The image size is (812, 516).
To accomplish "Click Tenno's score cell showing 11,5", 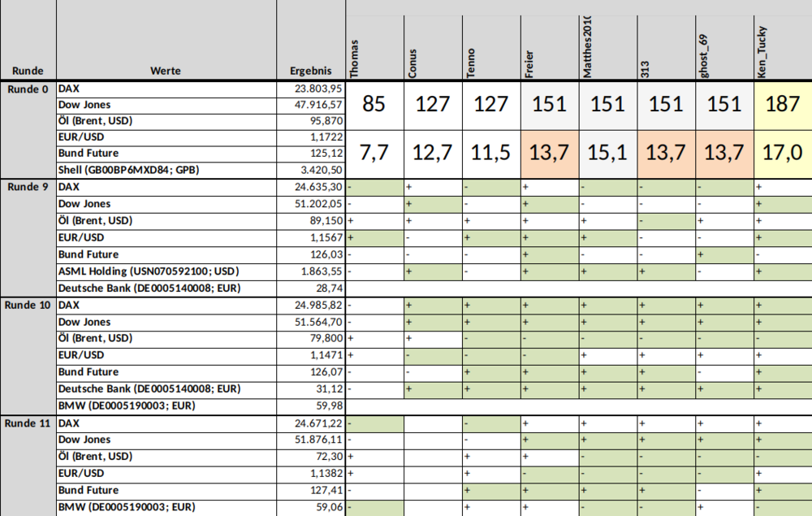I will pos(491,153).
